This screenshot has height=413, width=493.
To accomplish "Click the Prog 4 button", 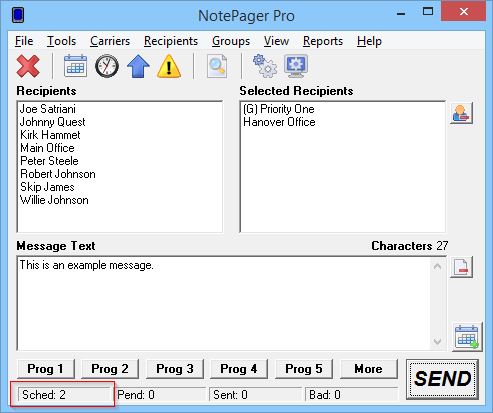I will click(239, 369).
